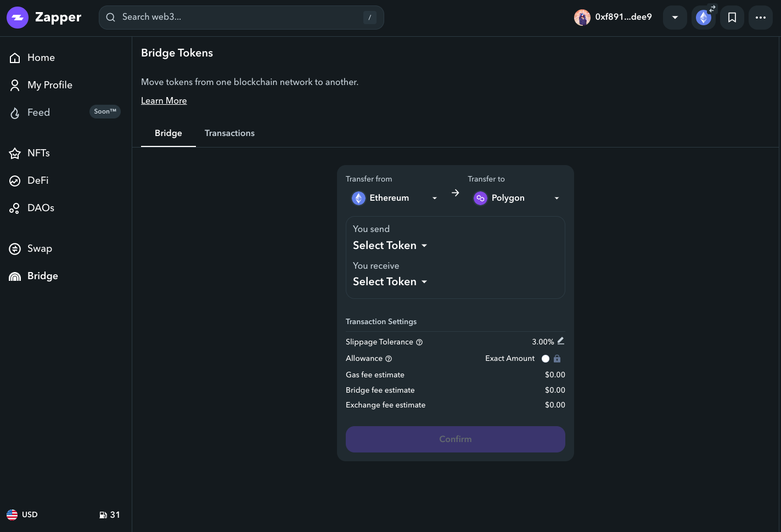781x532 pixels.
Task: Switch to the Transactions tab
Action: pos(229,133)
